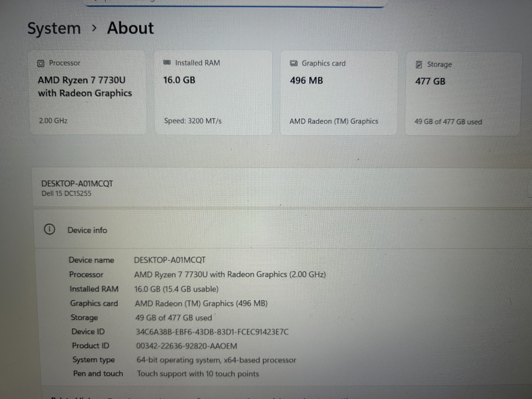Click the Graphics card monitor icon

pos(294,63)
